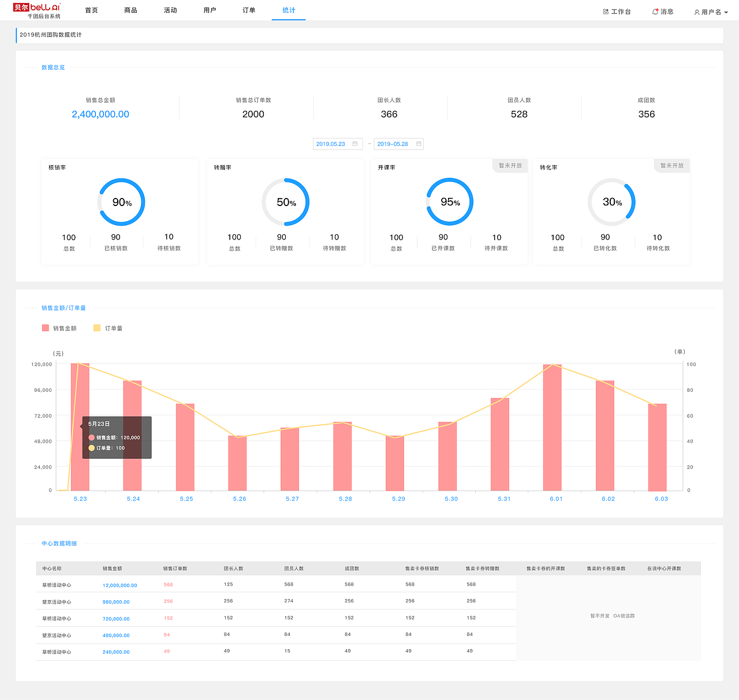739x700 pixels.
Task: Click the 90% 核销率 ring chart
Action: [121, 202]
